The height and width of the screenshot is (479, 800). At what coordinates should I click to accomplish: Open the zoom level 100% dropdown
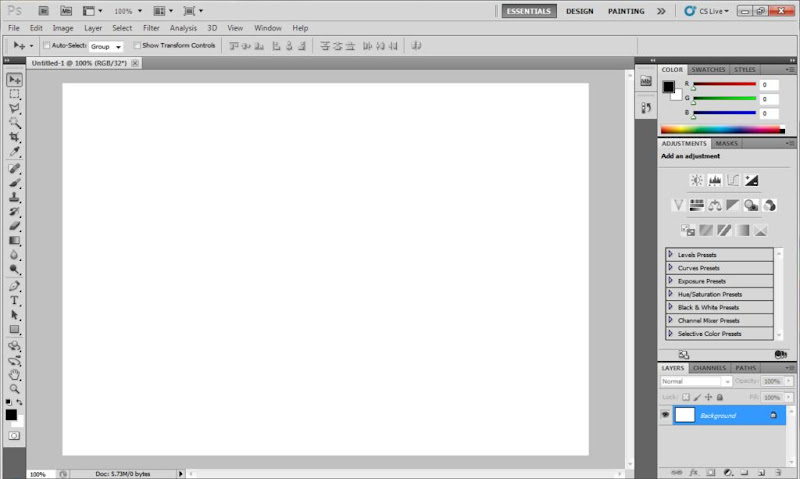coord(128,11)
